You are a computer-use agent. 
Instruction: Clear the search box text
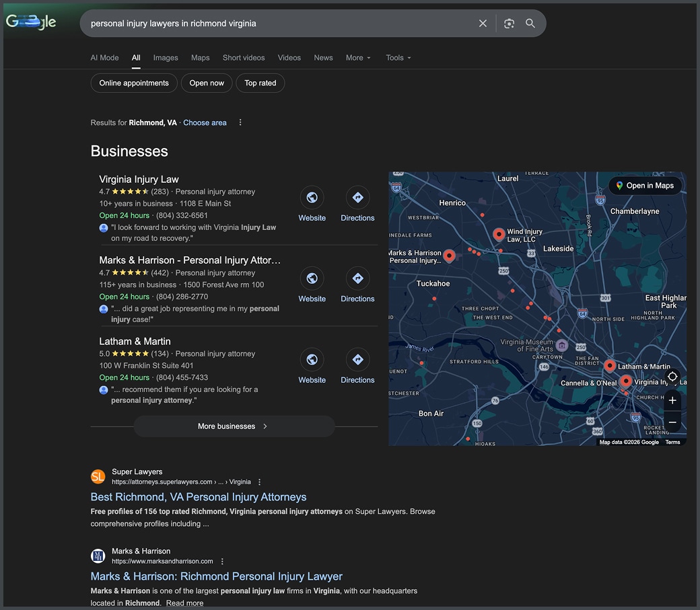pyautogui.click(x=483, y=24)
